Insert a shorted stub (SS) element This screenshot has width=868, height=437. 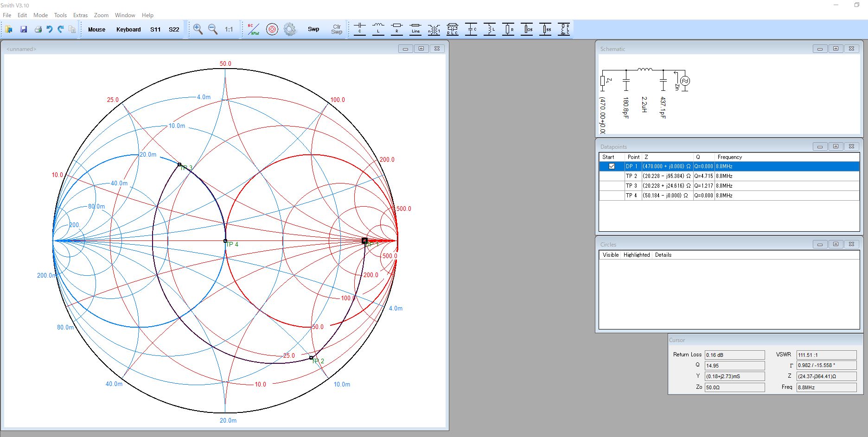pyautogui.click(x=545, y=29)
